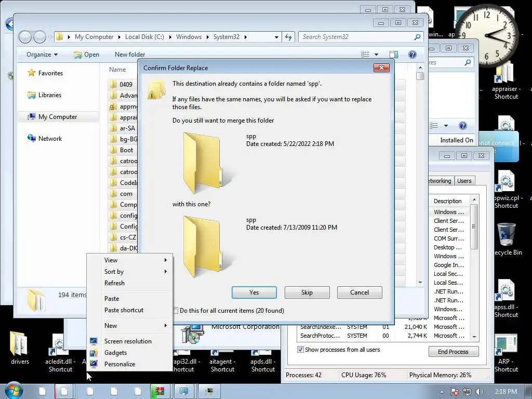Click the clock gadget on desktop
Viewport: 532px width, 399px height.
pos(486,35)
